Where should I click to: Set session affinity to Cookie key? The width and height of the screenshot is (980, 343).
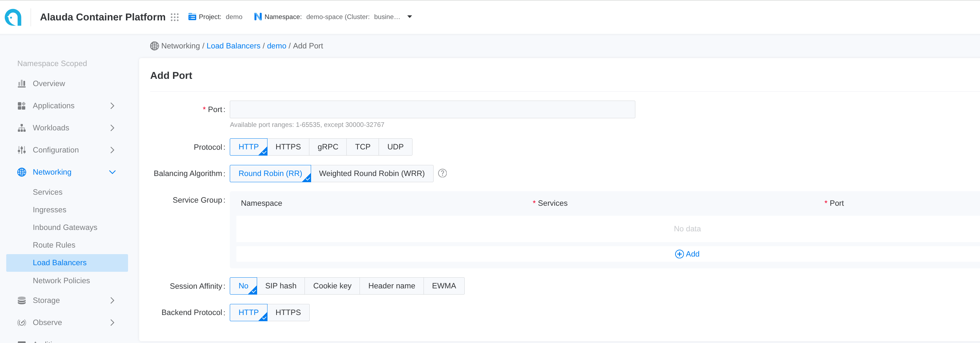332,286
